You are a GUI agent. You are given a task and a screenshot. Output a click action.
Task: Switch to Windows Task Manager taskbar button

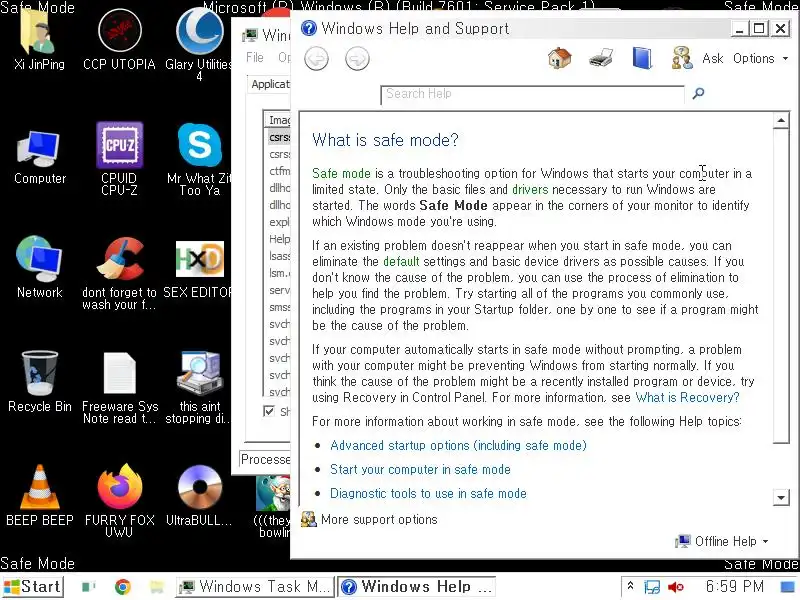255,587
